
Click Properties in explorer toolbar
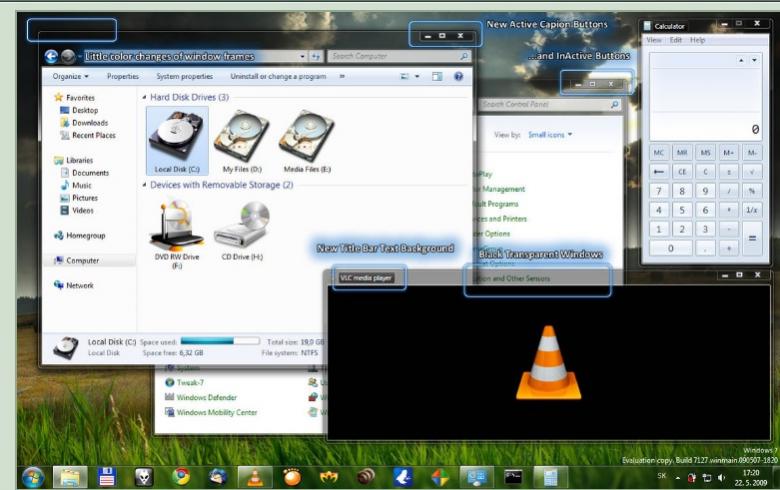pyautogui.click(x=123, y=76)
